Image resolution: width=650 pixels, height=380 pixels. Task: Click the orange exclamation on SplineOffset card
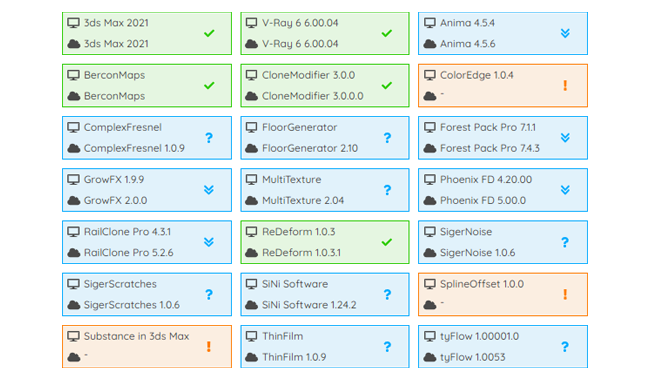pos(565,294)
